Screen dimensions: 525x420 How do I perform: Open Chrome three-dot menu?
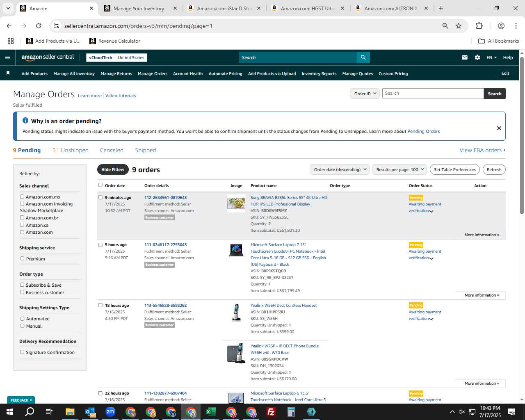516,26
